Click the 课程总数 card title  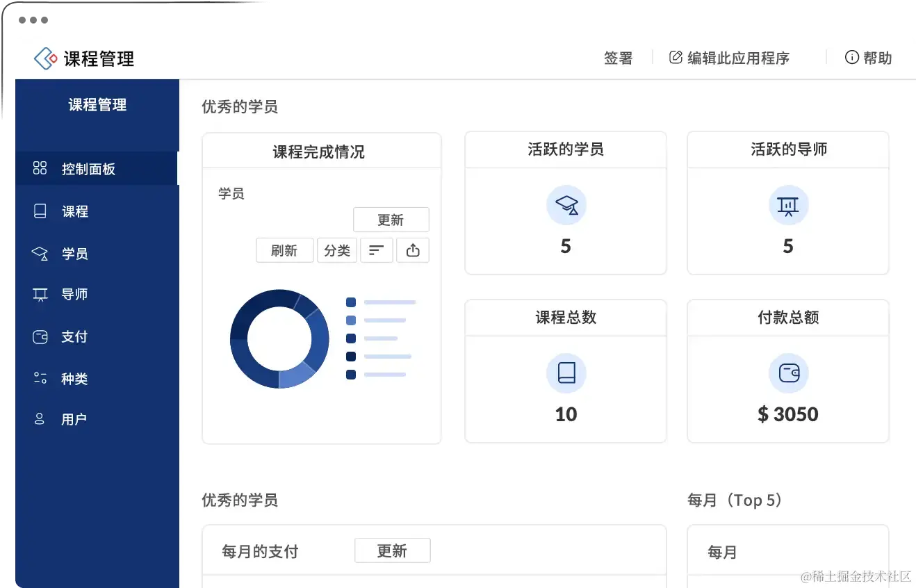point(566,317)
